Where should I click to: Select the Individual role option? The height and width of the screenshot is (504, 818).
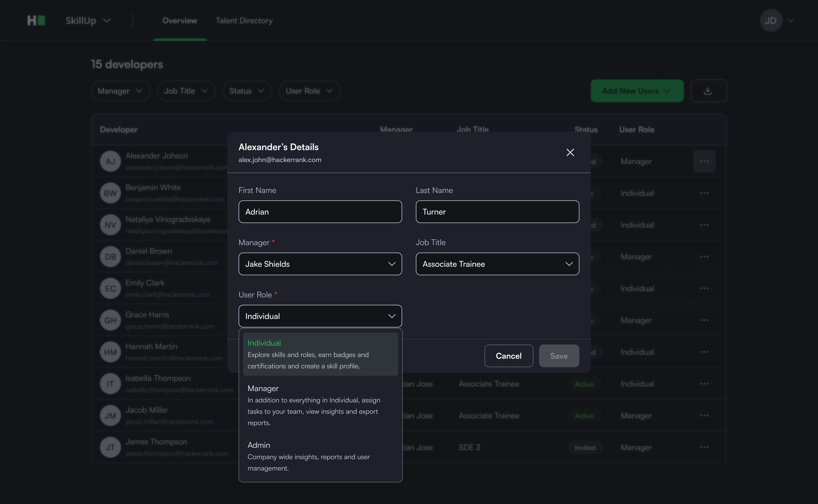320,354
